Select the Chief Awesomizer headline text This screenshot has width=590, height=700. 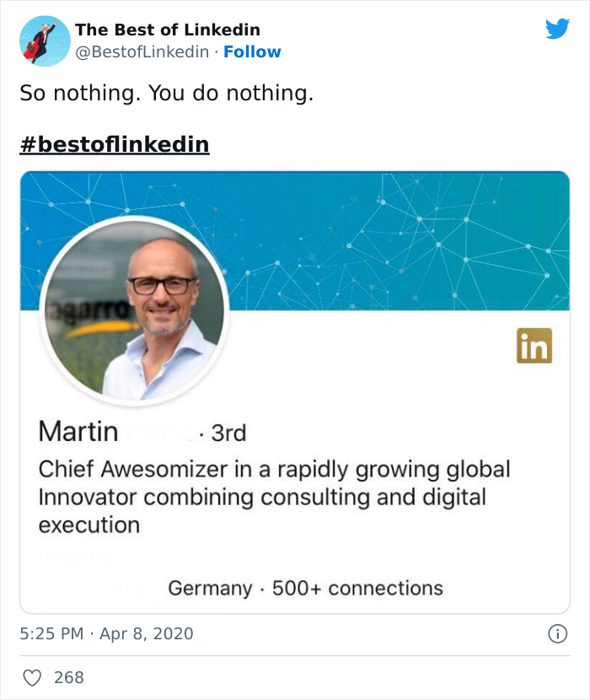[274, 497]
